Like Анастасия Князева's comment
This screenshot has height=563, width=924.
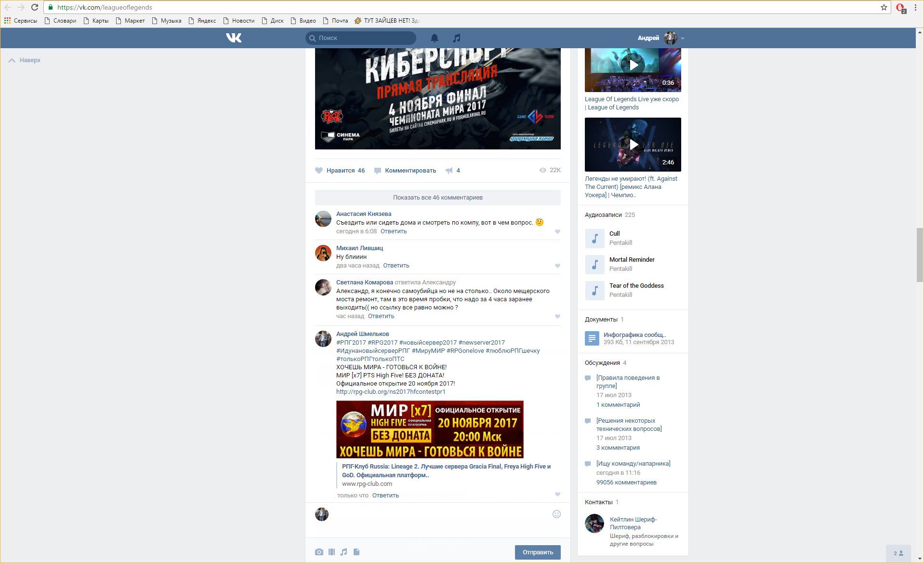pyautogui.click(x=557, y=232)
